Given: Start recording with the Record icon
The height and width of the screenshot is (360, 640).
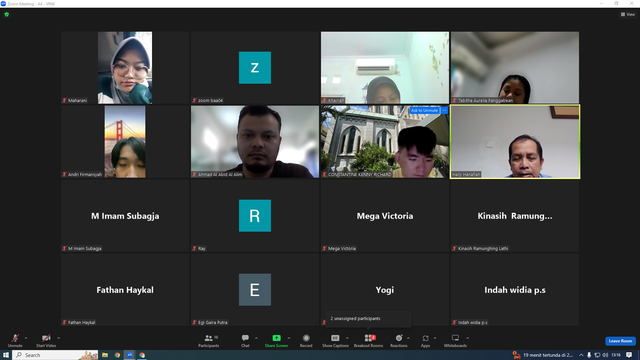Looking at the screenshot, I should pyautogui.click(x=306, y=338).
